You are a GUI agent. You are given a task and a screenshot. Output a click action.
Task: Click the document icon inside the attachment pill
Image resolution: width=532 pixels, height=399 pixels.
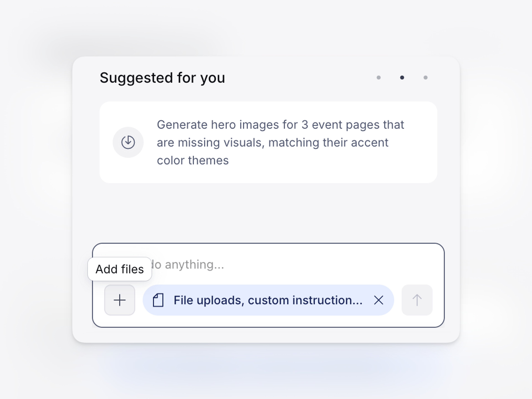pos(158,300)
